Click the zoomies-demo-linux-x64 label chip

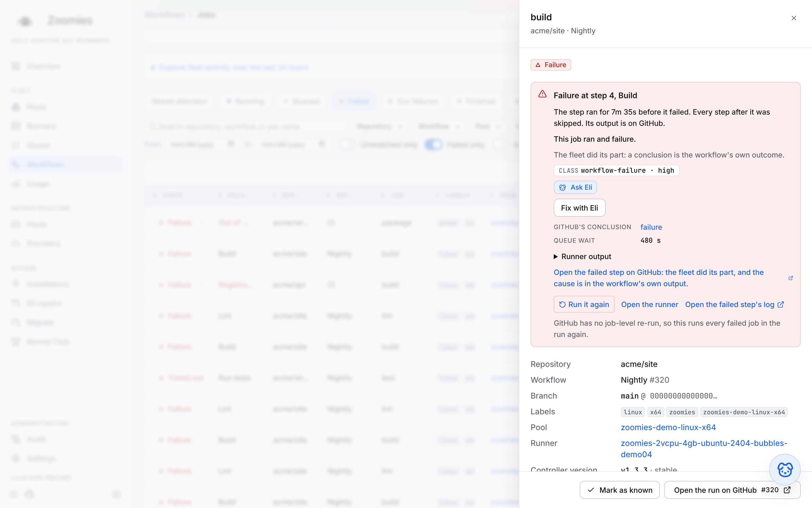(744, 412)
